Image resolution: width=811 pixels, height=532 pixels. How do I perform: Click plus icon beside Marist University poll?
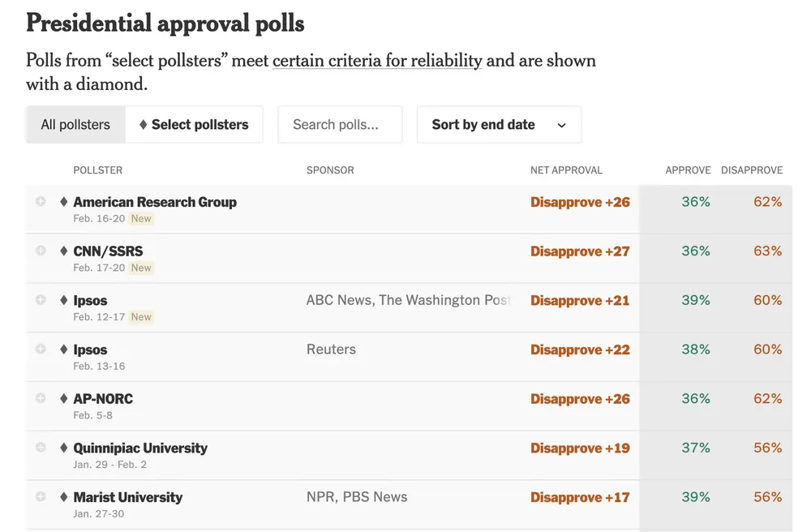(x=41, y=496)
